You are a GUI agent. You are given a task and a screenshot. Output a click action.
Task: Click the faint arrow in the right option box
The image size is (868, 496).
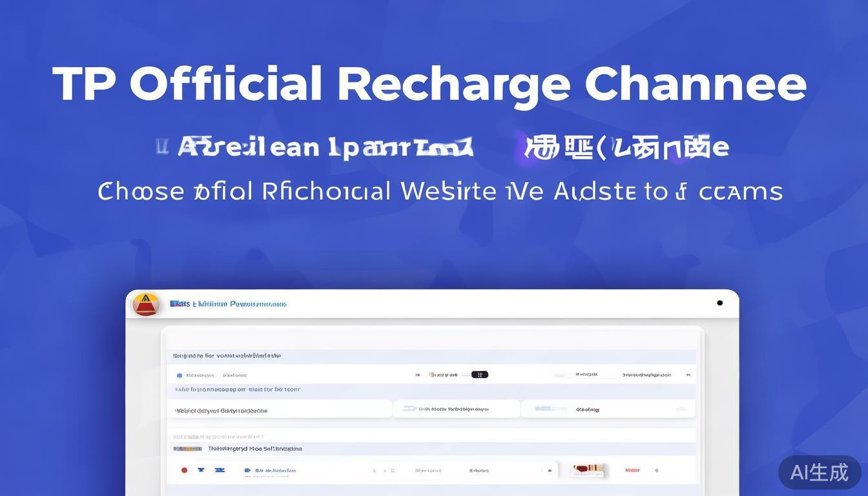(x=681, y=409)
